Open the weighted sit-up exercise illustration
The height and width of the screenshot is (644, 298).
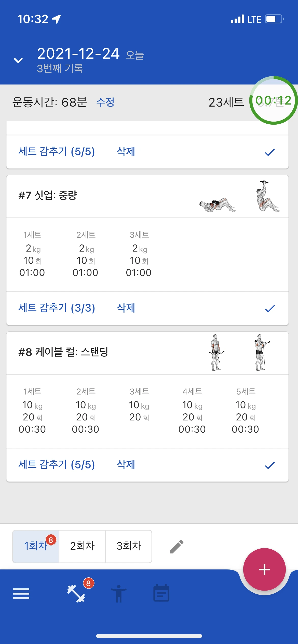(x=239, y=196)
